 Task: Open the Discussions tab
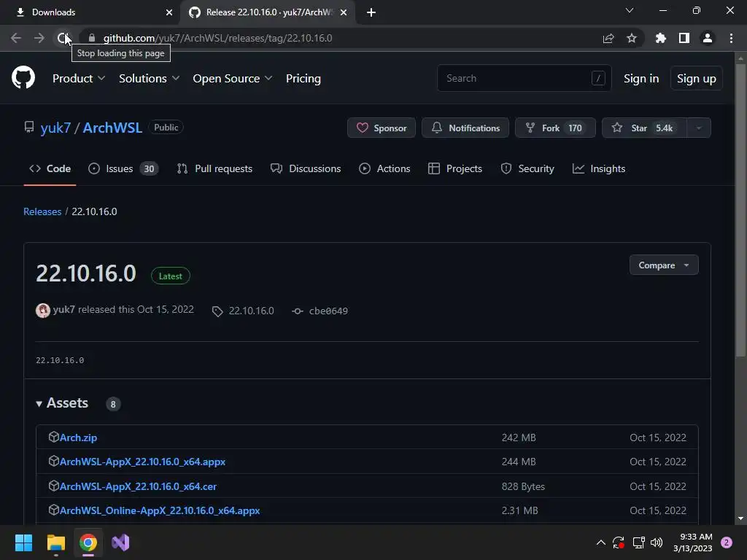[x=306, y=168]
